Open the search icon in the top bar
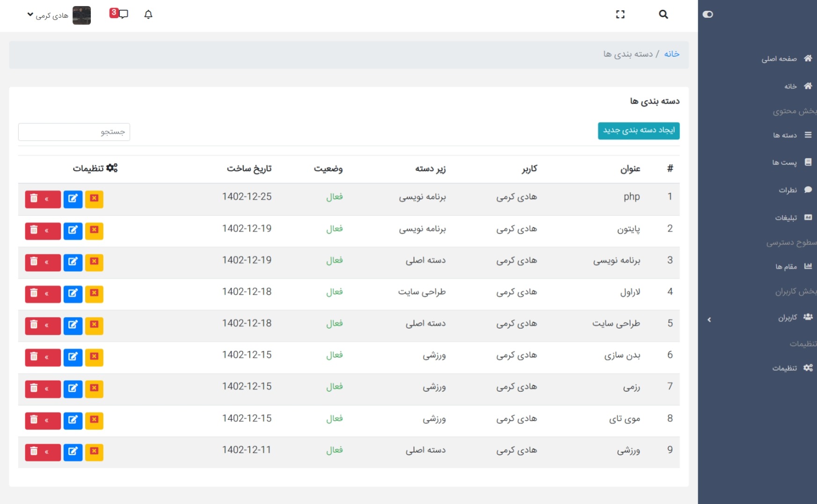Image resolution: width=817 pixels, height=504 pixels. 663,14
